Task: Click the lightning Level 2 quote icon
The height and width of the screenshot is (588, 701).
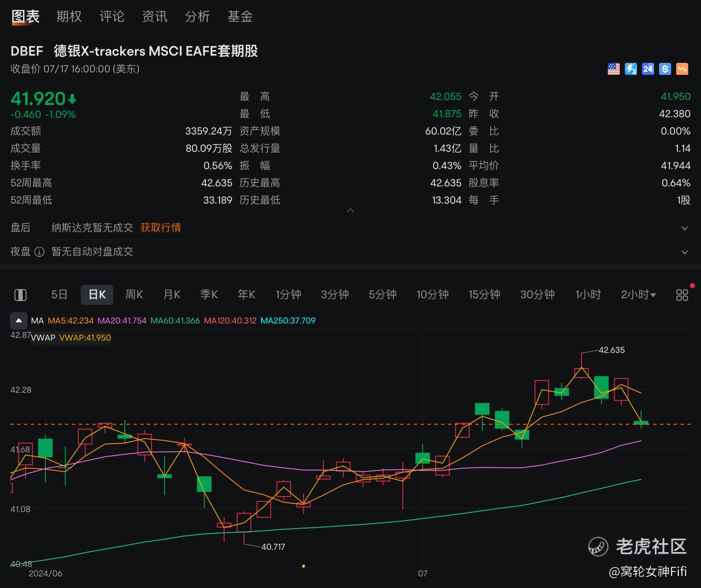Action: [630, 69]
